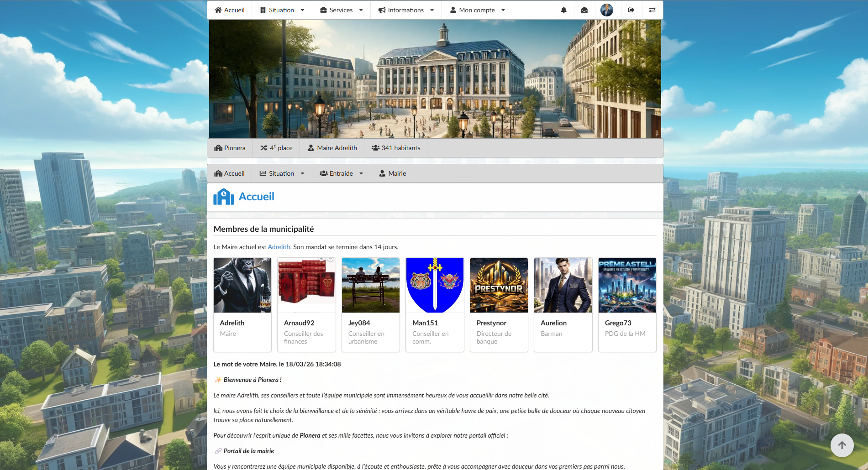Image resolution: width=868 pixels, height=470 pixels.
Task: Open the messages envelope icon
Action: click(x=584, y=10)
